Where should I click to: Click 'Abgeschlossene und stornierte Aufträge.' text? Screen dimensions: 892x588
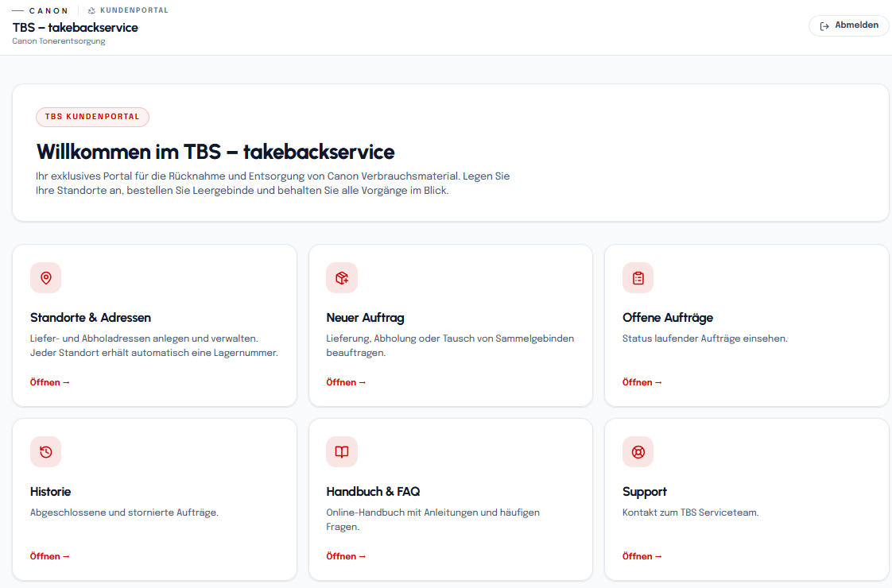pos(124,513)
